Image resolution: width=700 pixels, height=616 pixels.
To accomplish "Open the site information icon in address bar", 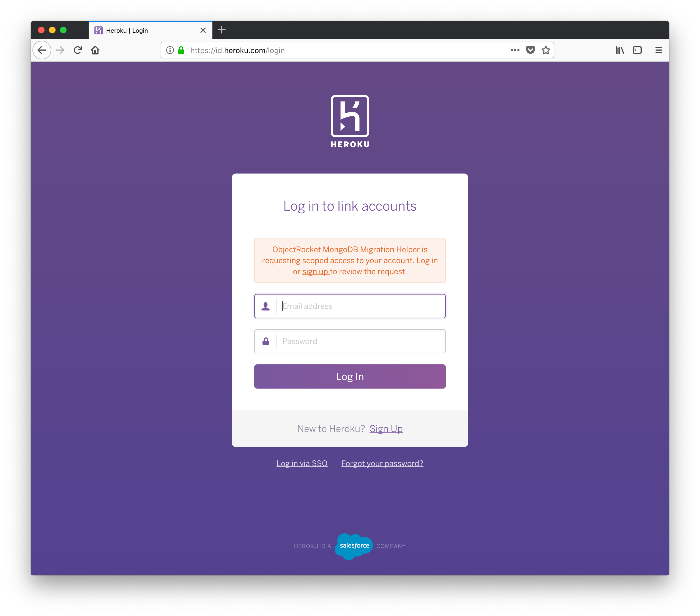I will click(170, 50).
